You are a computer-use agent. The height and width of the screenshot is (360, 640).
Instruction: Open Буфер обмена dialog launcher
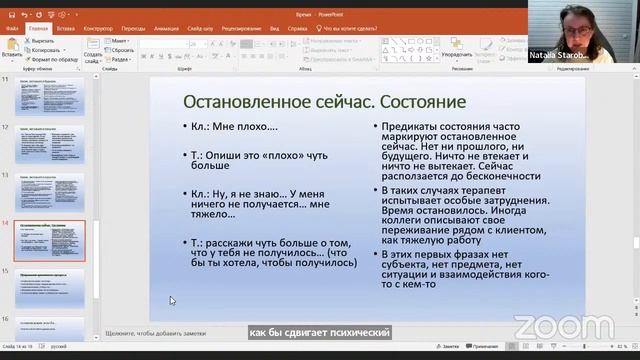pyautogui.click(x=78, y=69)
